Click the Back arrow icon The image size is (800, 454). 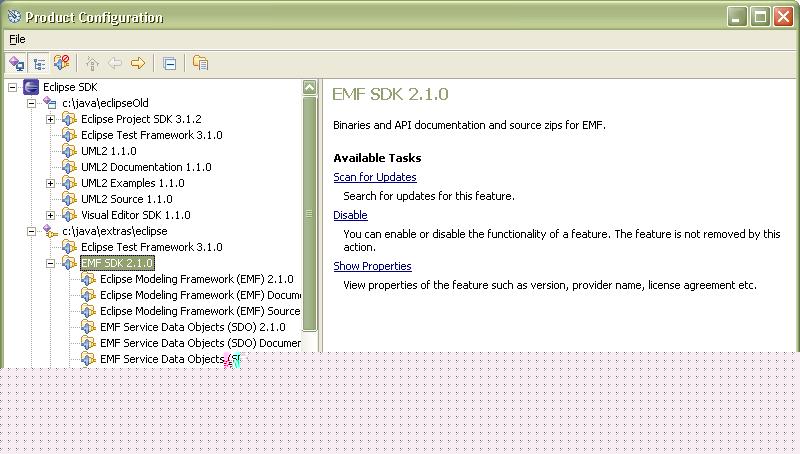115,63
